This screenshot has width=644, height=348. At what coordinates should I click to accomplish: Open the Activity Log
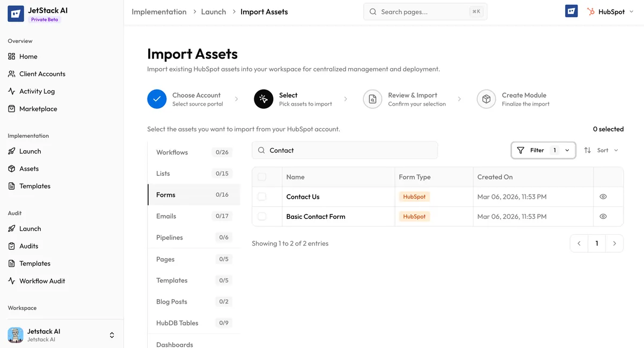(x=38, y=91)
